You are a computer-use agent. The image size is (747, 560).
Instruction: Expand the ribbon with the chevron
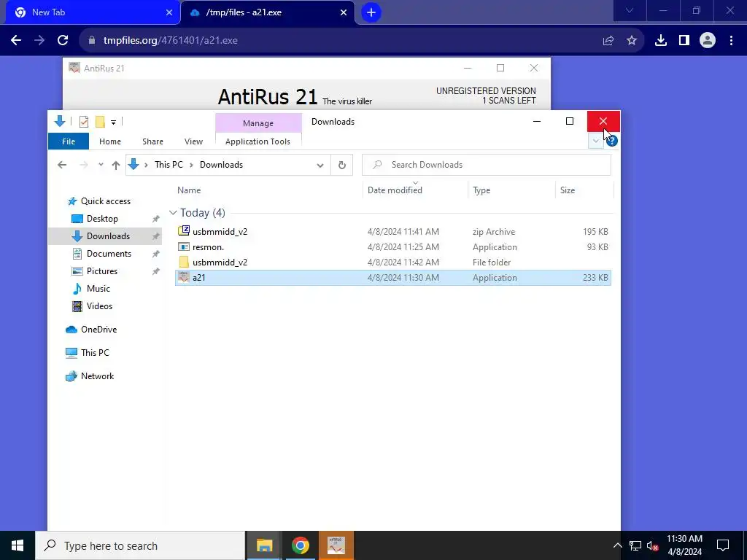[x=595, y=141]
